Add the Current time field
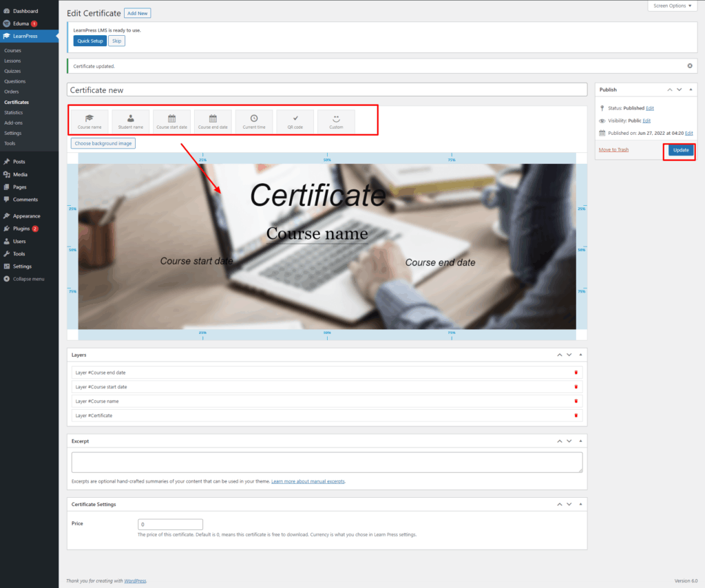The image size is (705, 588). click(x=254, y=121)
